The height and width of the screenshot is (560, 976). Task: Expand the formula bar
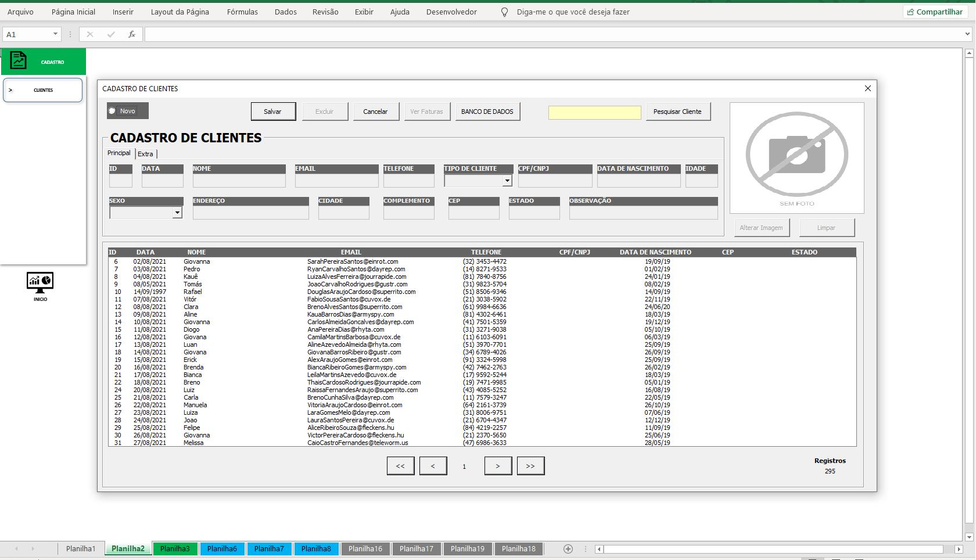967,34
